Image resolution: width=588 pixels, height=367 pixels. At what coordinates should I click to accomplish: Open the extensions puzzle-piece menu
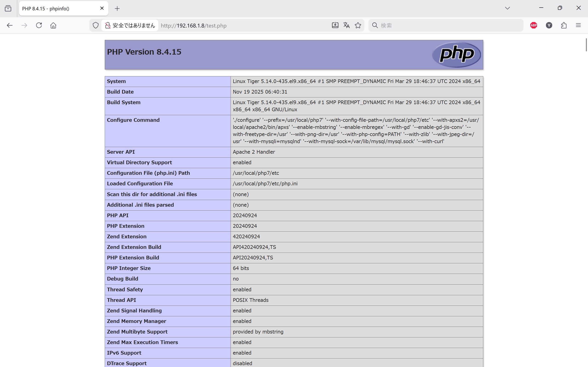(564, 25)
